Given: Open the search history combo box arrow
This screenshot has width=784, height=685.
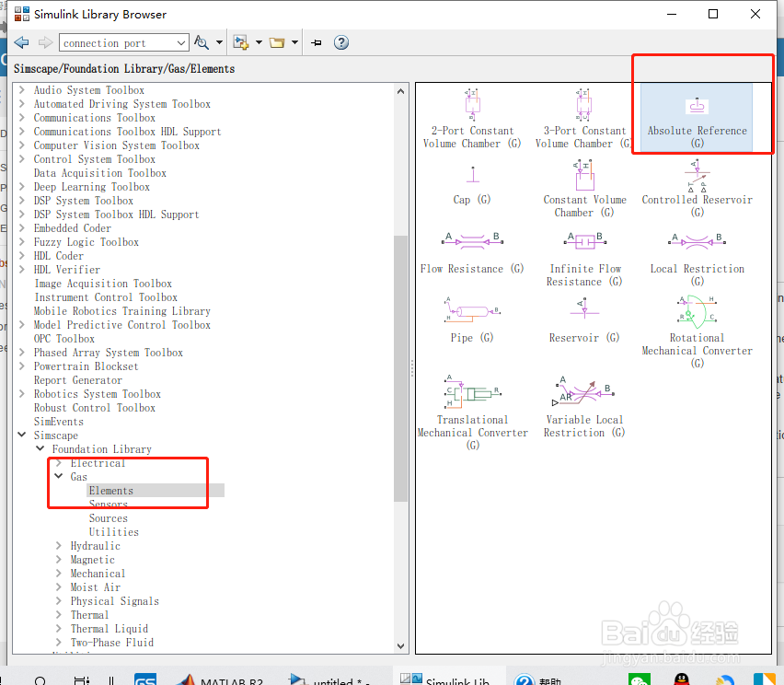Looking at the screenshot, I should (x=181, y=43).
